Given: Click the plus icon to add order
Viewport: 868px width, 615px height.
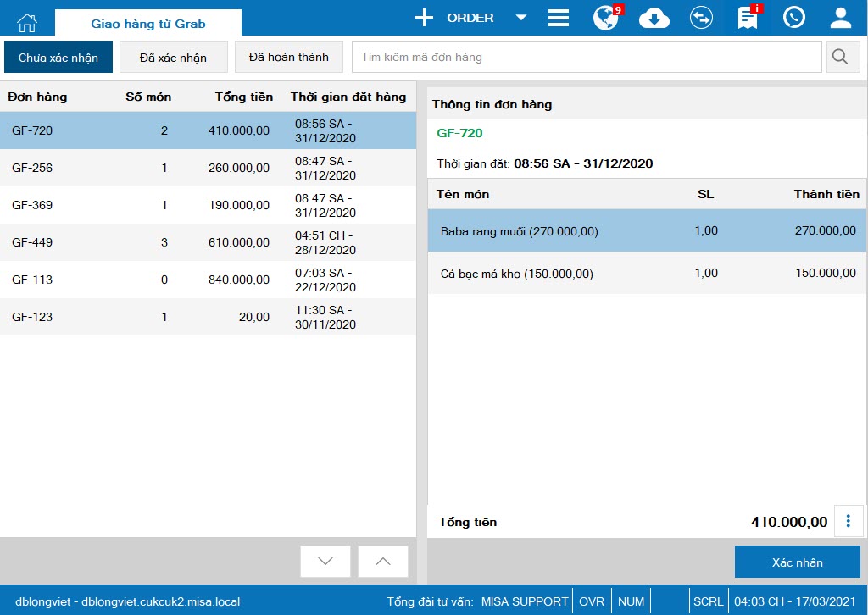Looking at the screenshot, I should (x=424, y=18).
